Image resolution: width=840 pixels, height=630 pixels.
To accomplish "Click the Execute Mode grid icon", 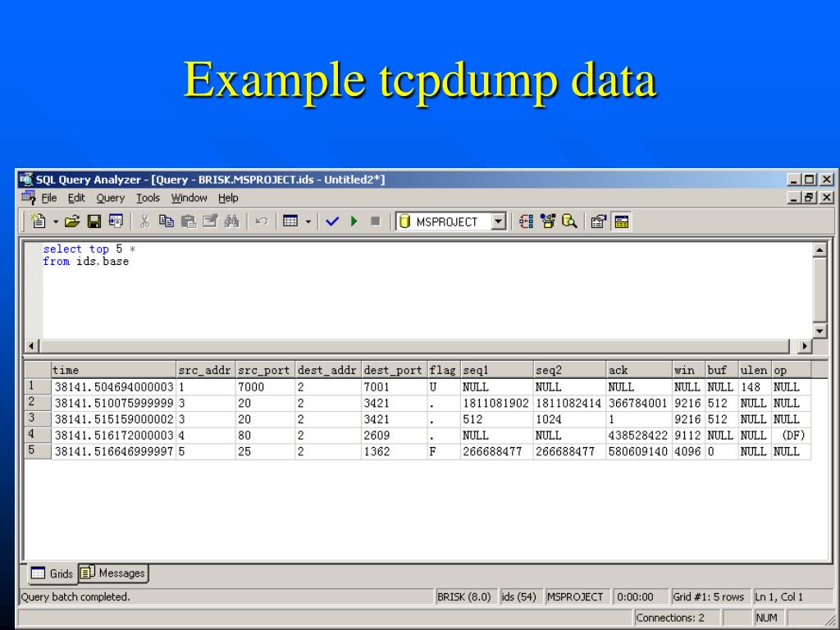I will pos(290,221).
